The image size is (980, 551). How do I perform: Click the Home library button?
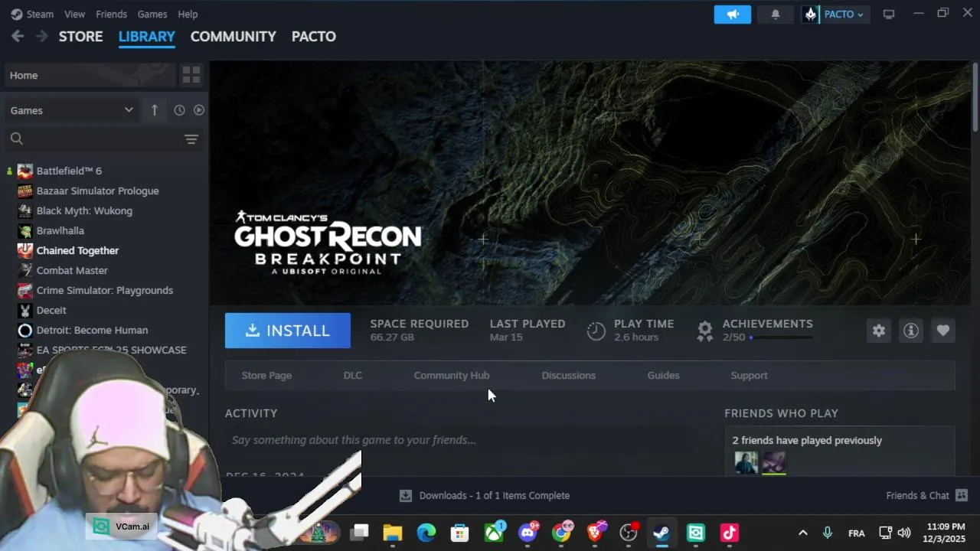point(90,75)
